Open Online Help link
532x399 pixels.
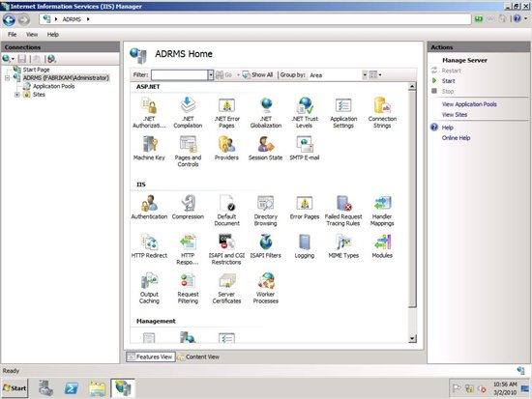click(456, 138)
